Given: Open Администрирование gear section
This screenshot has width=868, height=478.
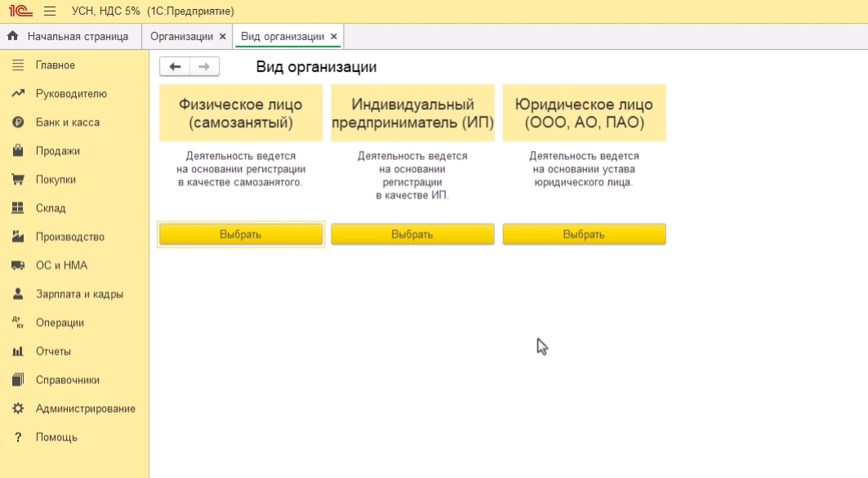Looking at the screenshot, I should [85, 409].
